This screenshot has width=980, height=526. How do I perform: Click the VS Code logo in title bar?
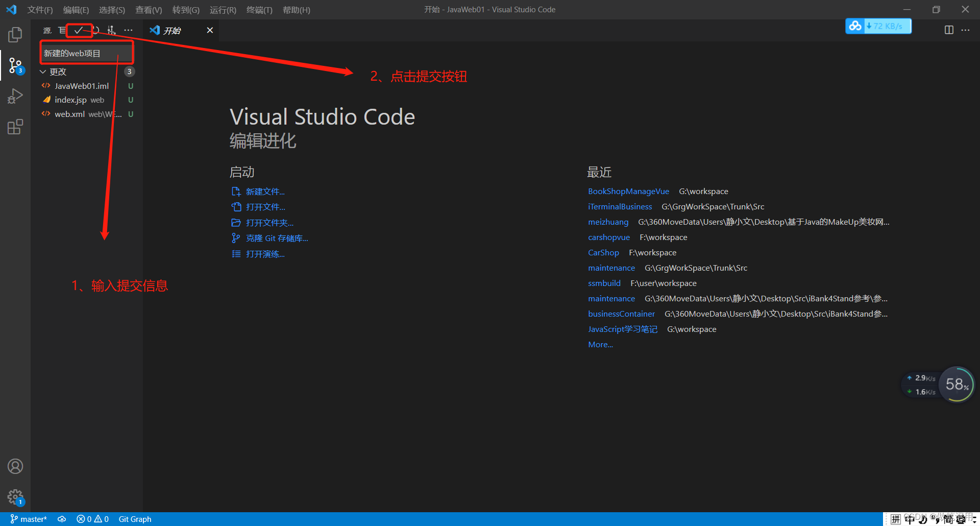point(11,10)
